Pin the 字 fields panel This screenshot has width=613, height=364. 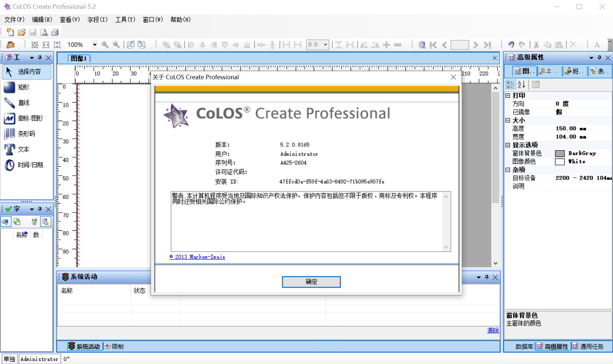coord(40,209)
